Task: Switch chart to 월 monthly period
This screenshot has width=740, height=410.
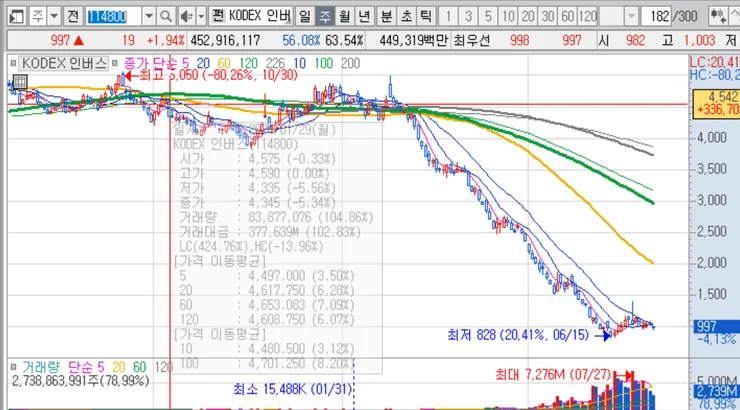Action: click(345, 17)
